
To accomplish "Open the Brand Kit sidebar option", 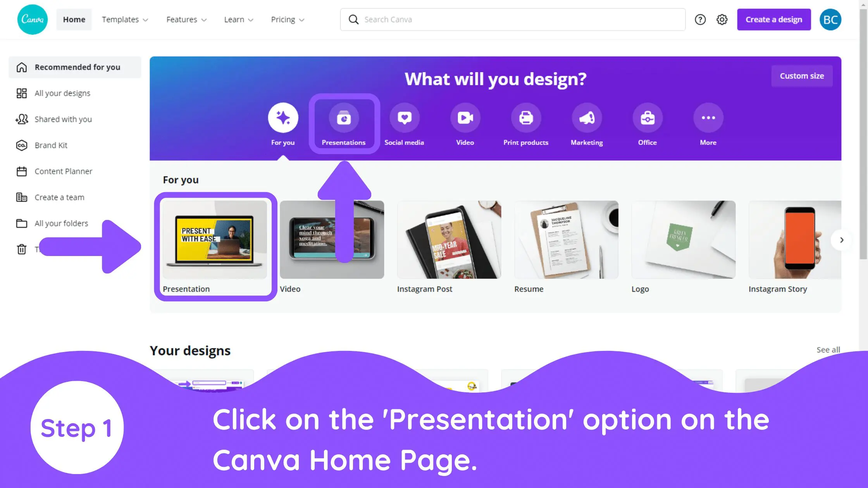I will [x=51, y=145].
